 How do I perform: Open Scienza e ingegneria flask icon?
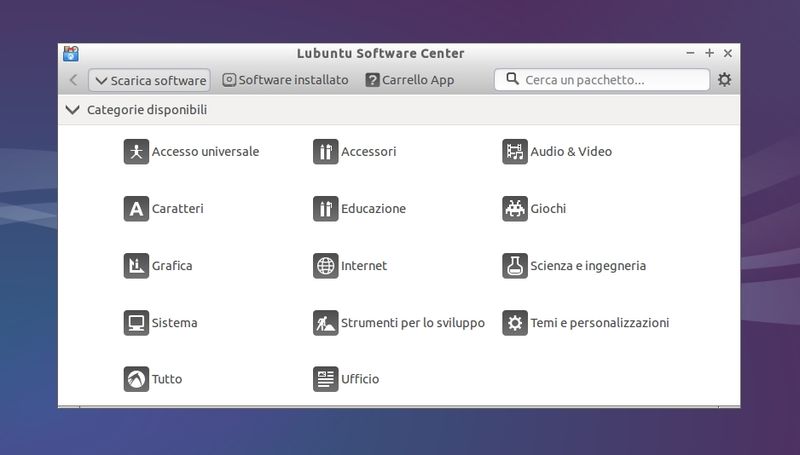(515, 266)
